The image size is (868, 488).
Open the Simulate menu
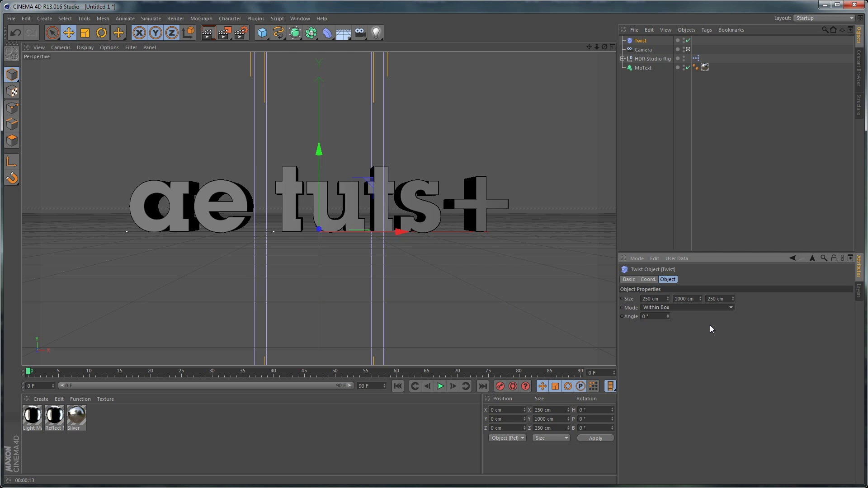(x=151, y=19)
